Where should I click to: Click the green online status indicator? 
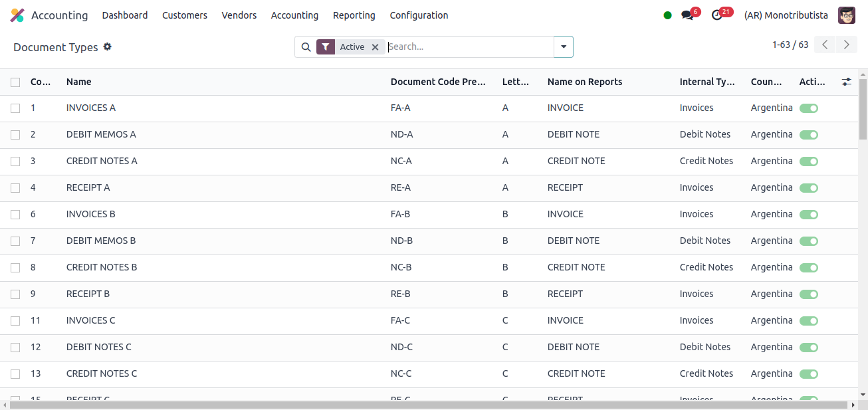[667, 15]
